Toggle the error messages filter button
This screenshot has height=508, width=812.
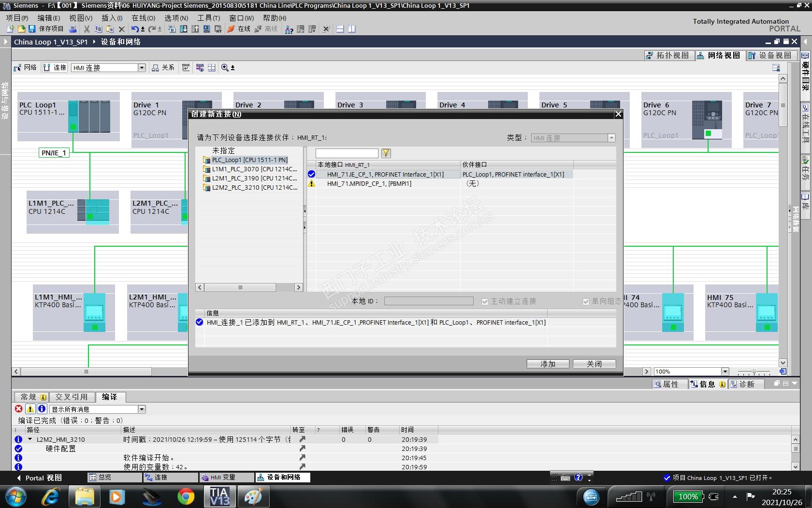pos(19,409)
